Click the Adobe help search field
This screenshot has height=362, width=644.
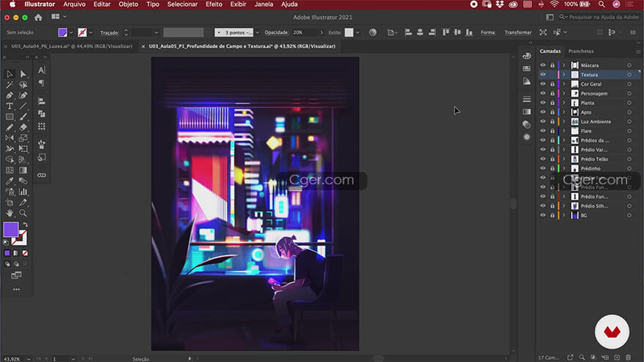pyautogui.click(x=601, y=18)
